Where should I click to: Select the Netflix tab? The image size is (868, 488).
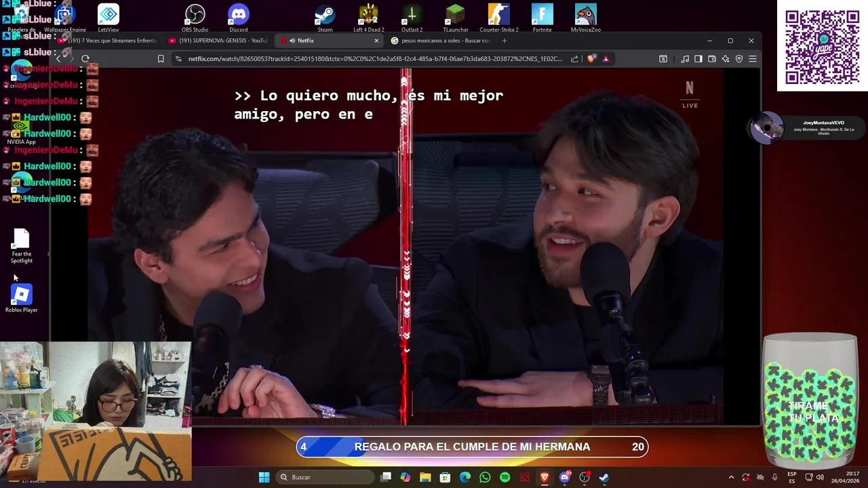tap(330, 41)
